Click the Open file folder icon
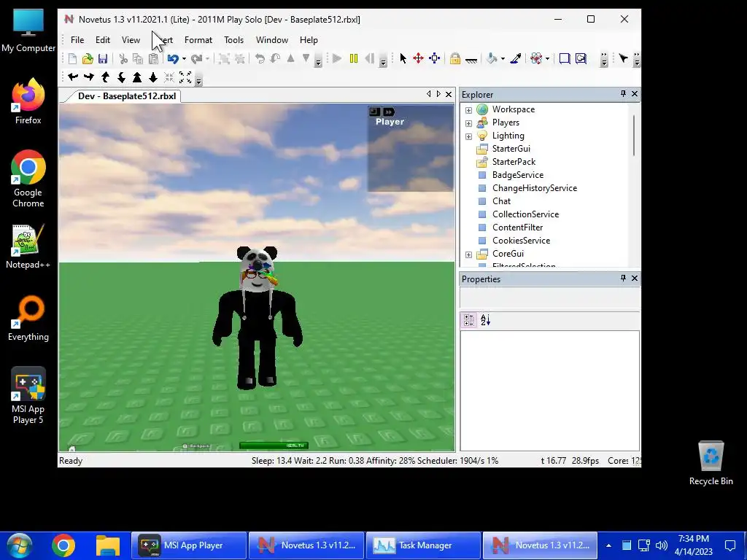The image size is (747, 560). click(x=88, y=58)
